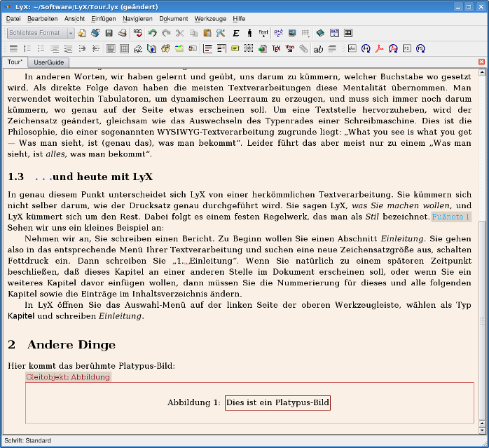Screen dimensions: 489x448
Task: Open the Bearbeiten menu
Action: click(43, 19)
